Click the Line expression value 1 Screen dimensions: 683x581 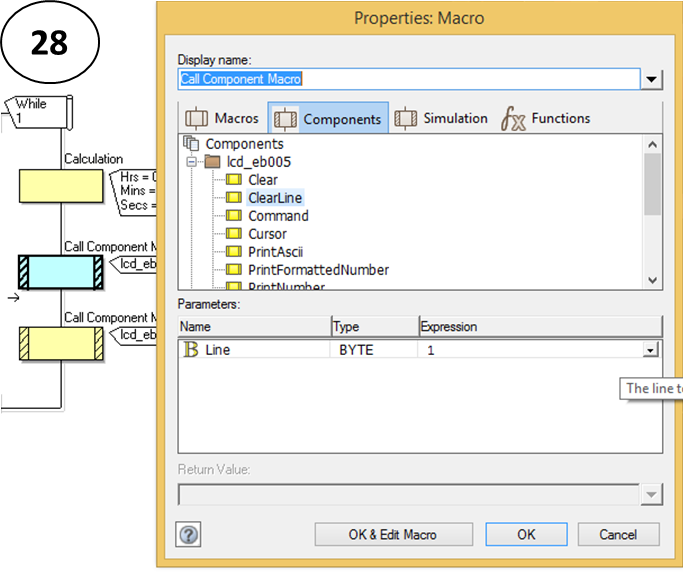(x=430, y=350)
